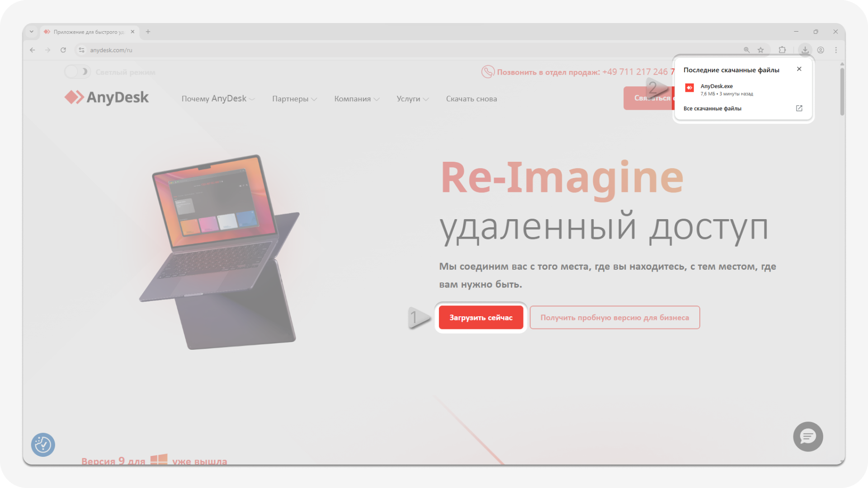Image resolution: width=868 pixels, height=488 pixels.
Task: Open the chat bubble in bottom right corner
Action: click(808, 436)
